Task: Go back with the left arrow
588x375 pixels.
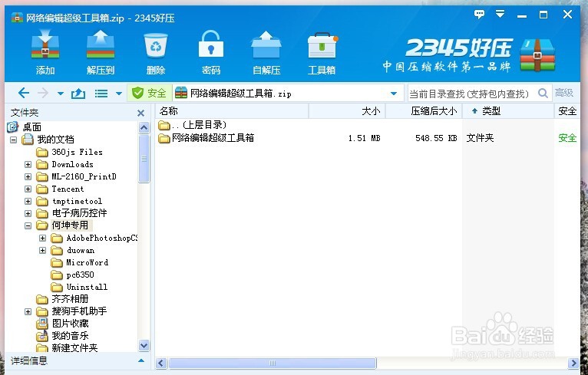Action: (x=24, y=93)
